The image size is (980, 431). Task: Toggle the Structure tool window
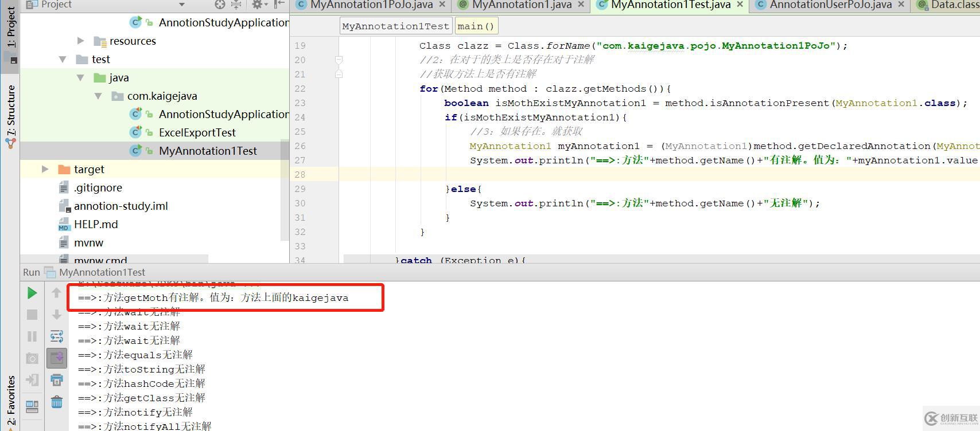[10, 117]
